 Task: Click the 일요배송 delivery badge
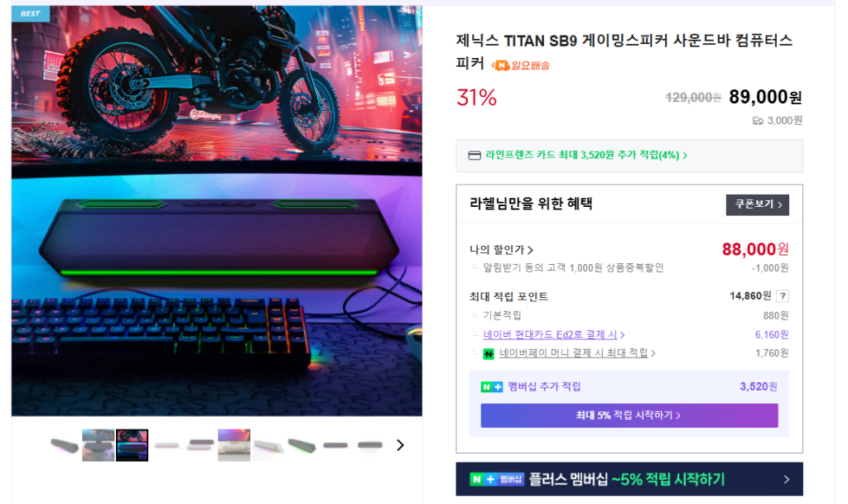520,65
